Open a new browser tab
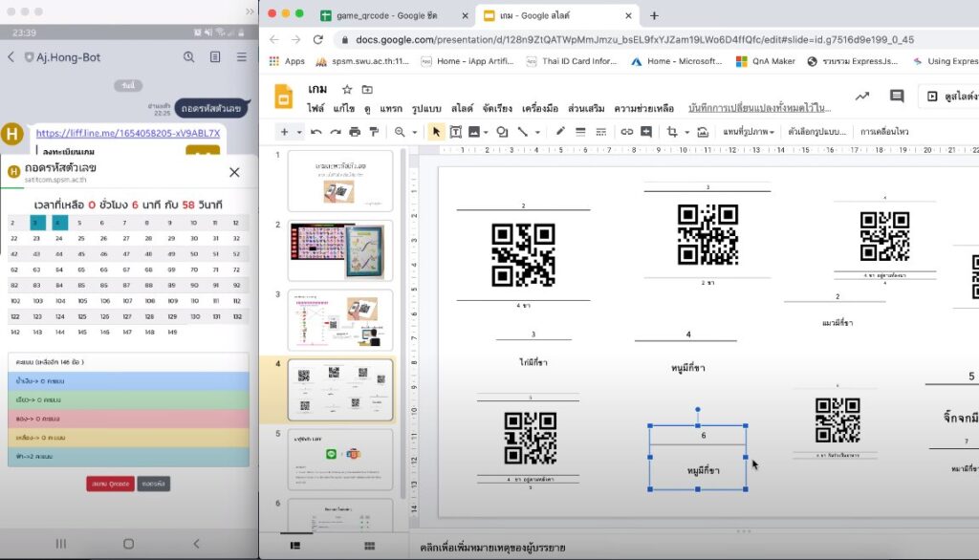 [x=654, y=15]
